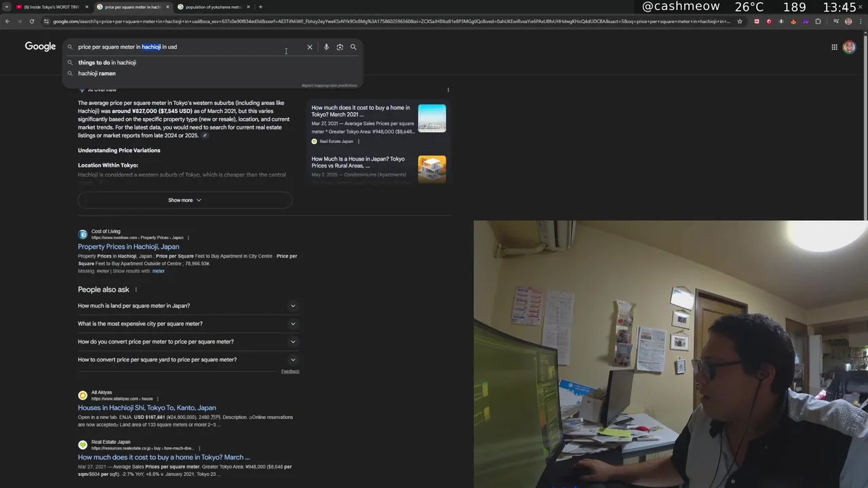Image resolution: width=868 pixels, height=488 pixels.
Task: Close the 'Inside Tokyo's WORST TINY' YouTube tab
Action: [x=87, y=7]
